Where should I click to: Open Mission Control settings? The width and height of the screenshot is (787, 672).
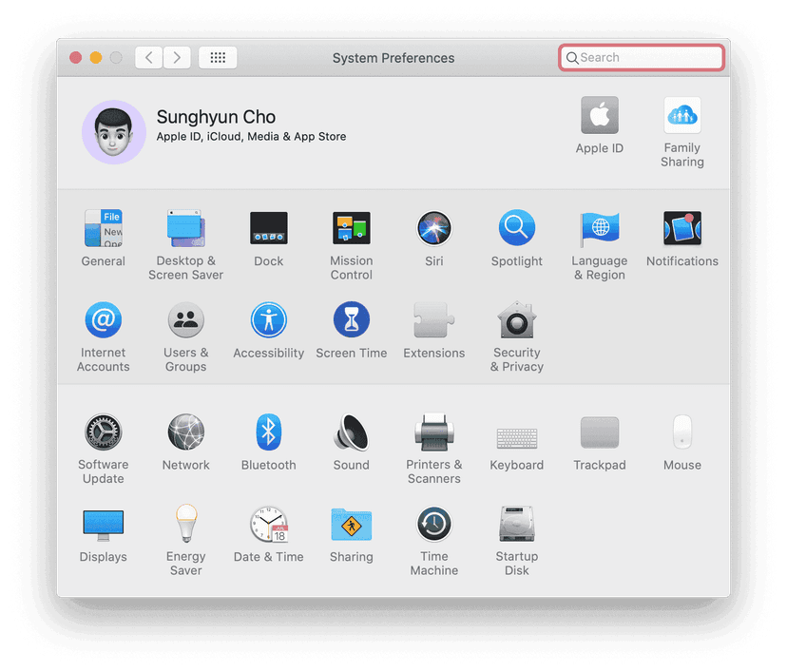click(x=351, y=228)
